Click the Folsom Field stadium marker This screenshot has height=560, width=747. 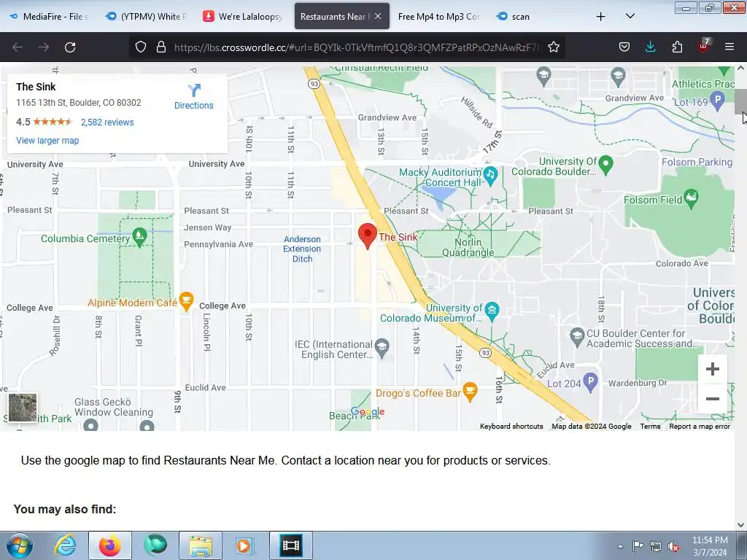[x=692, y=198]
